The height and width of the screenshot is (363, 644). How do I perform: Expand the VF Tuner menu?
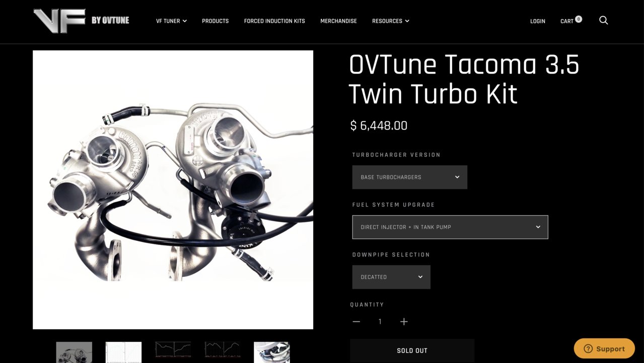171,21
